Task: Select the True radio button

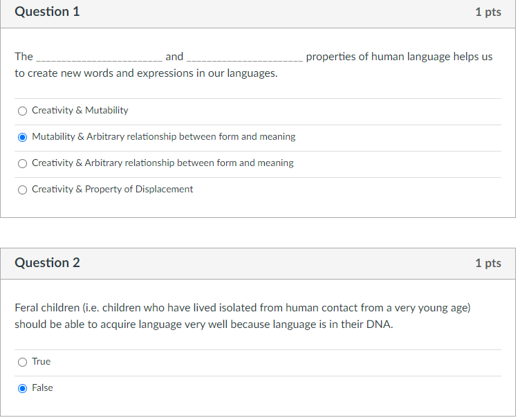Action: click(22, 362)
